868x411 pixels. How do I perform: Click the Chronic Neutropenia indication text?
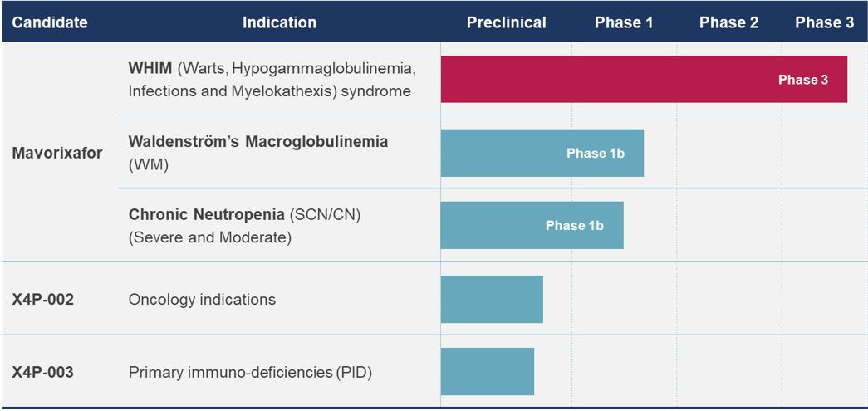click(x=244, y=225)
